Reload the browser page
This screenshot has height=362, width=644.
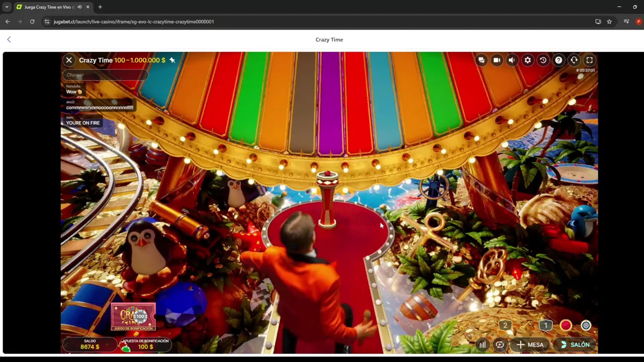coord(32,22)
